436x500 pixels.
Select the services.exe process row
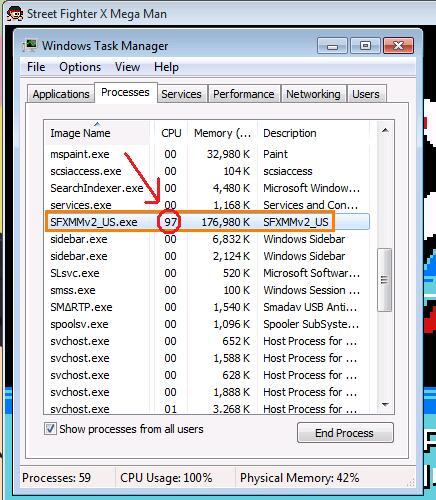click(x=207, y=205)
